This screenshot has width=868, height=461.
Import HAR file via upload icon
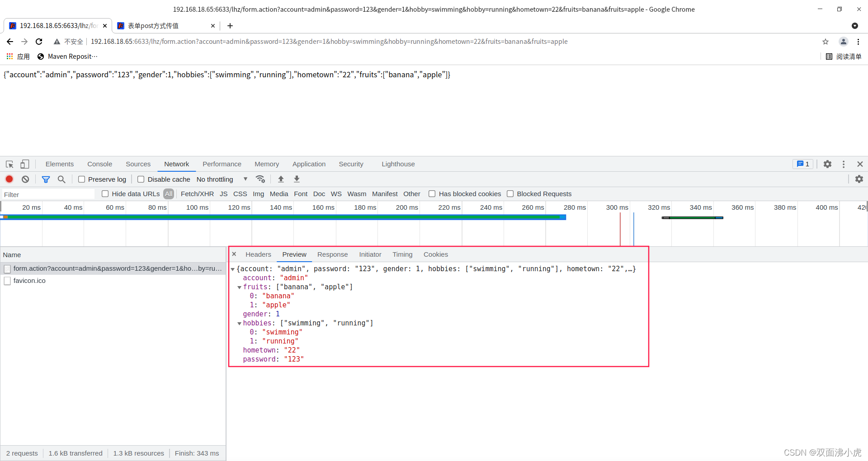tap(281, 179)
